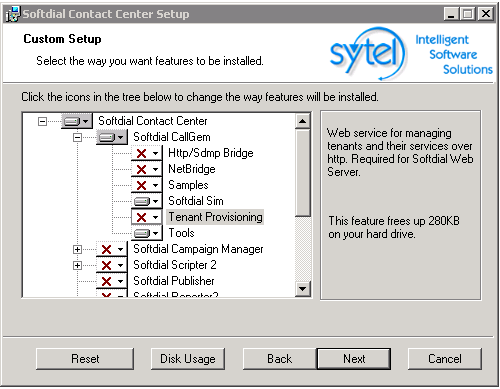The image size is (500, 389).
Task: Click the feature tree scroll up arrow
Action: [x=303, y=121]
